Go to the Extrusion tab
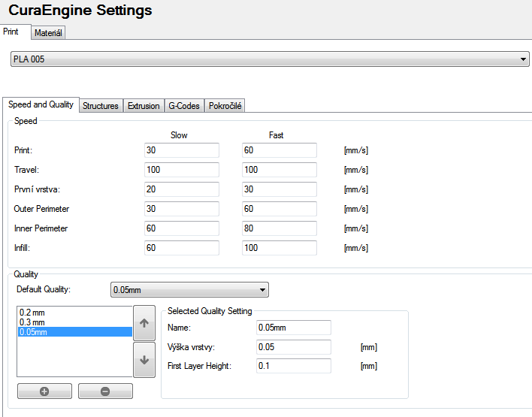The image size is (532, 417). click(x=144, y=106)
